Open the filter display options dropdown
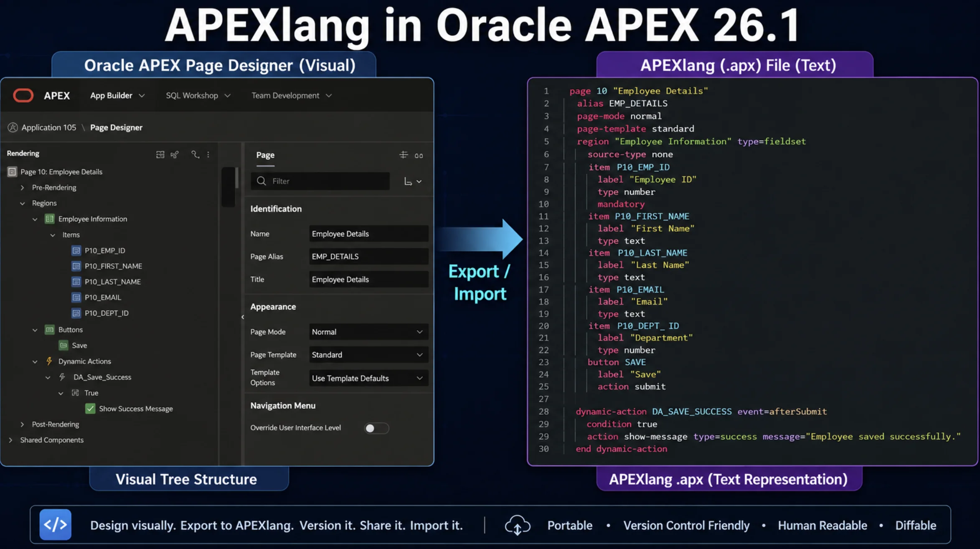 click(413, 181)
